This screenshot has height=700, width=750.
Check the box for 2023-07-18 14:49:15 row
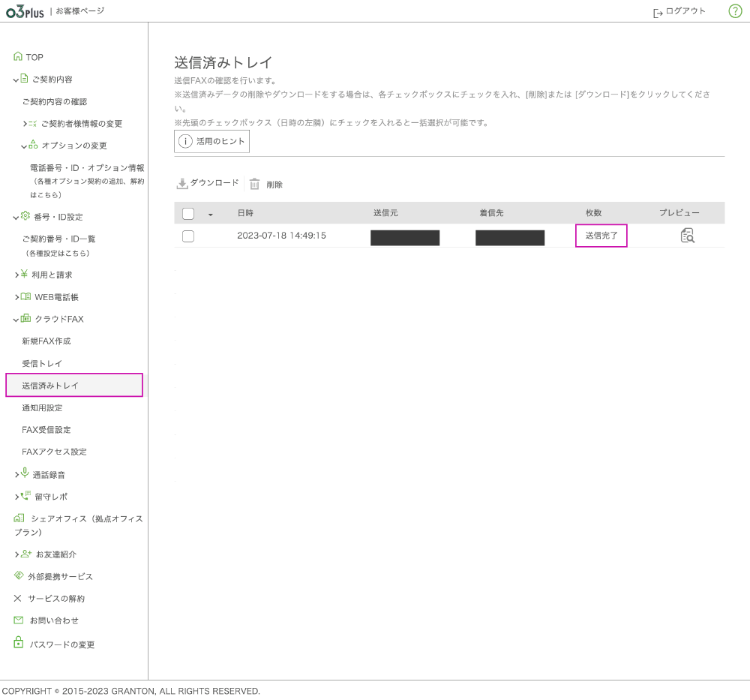click(x=188, y=236)
